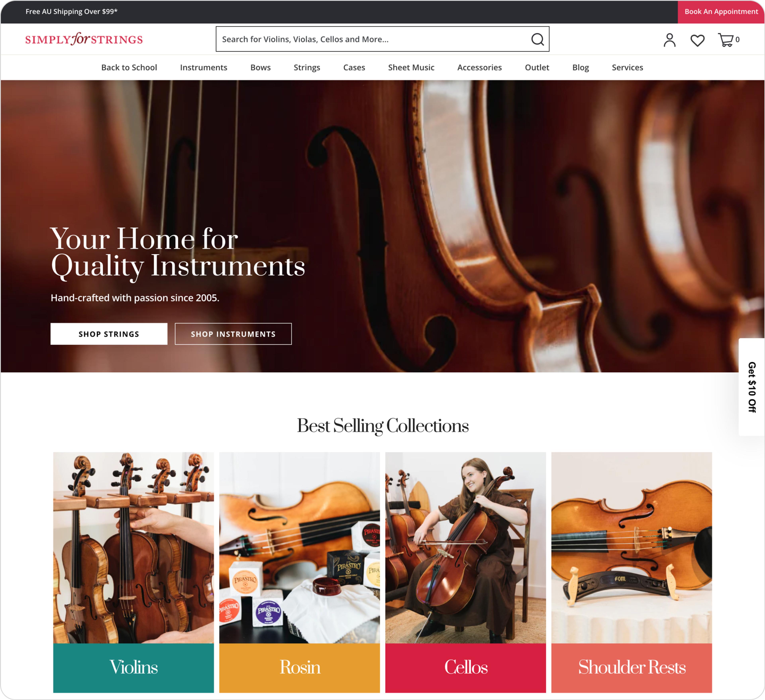
Task: Click the search magnifier icon
Action: (537, 39)
